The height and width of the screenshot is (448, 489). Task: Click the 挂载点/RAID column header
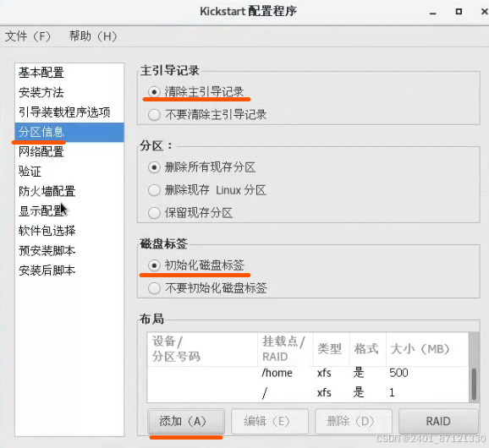[x=285, y=349]
